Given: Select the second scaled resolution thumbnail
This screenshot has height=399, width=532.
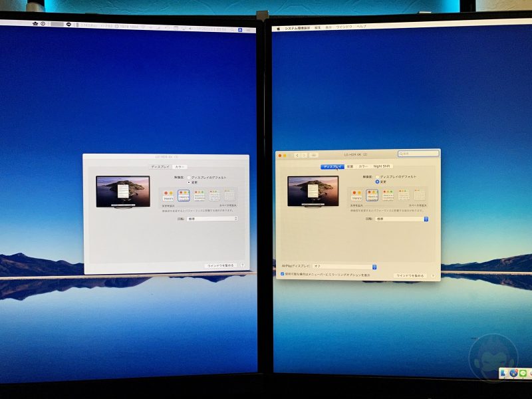Looking at the screenshot, I should (x=372, y=195).
